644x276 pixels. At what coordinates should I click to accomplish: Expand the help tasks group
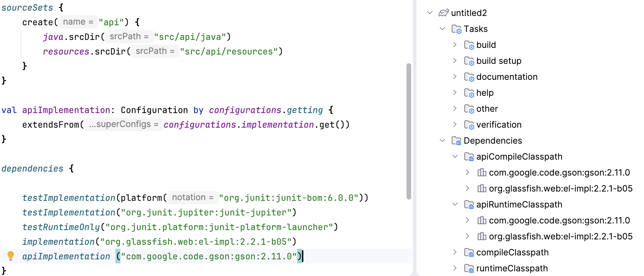pos(455,92)
